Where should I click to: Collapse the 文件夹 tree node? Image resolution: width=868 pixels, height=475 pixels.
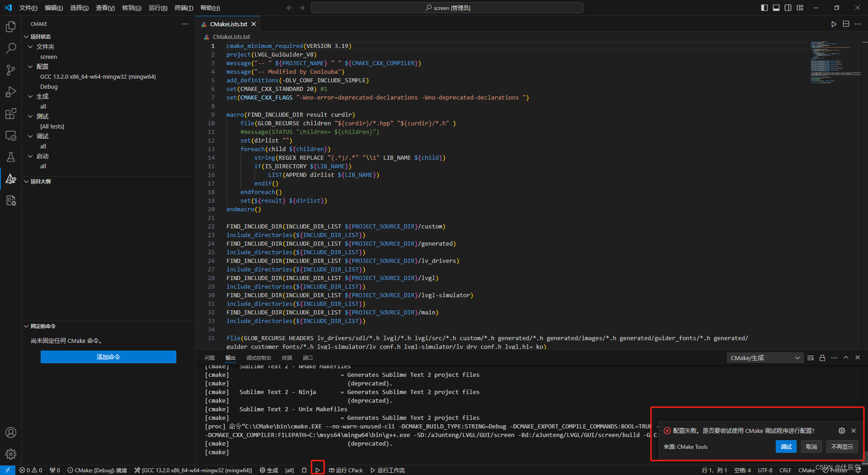30,47
